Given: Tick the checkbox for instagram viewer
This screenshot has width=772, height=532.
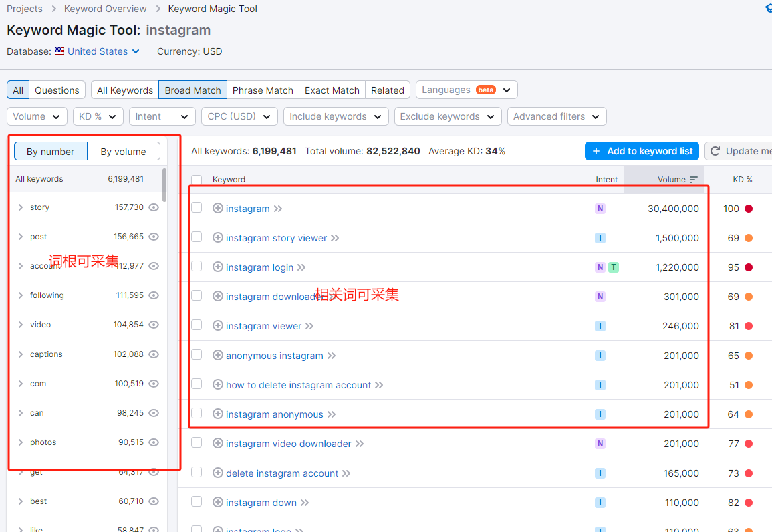Looking at the screenshot, I should [197, 325].
